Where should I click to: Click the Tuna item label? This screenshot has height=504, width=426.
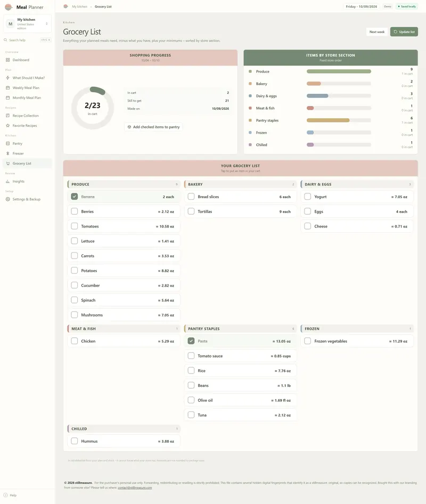click(x=202, y=415)
